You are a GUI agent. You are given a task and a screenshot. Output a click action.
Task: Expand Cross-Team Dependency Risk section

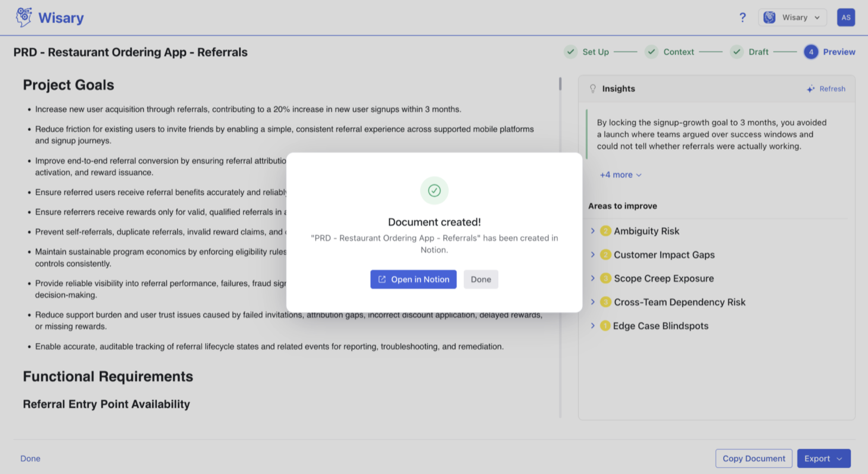[592, 302]
